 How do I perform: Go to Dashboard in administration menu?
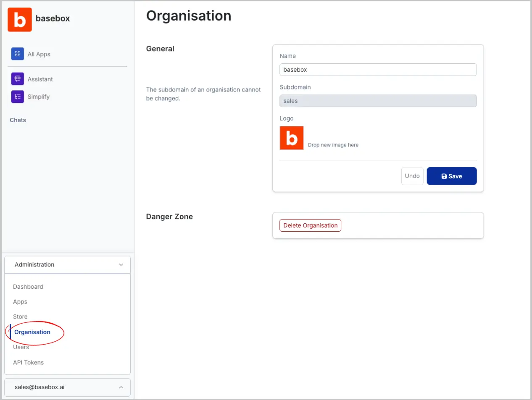pyautogui.click(x=28, y=287)
